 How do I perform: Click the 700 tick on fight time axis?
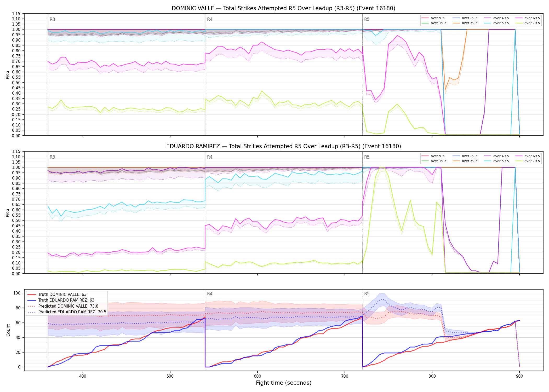(345, 376)
